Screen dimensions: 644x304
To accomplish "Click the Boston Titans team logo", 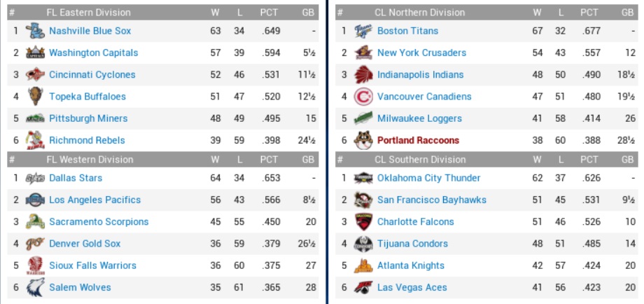I will pos(363,31).
